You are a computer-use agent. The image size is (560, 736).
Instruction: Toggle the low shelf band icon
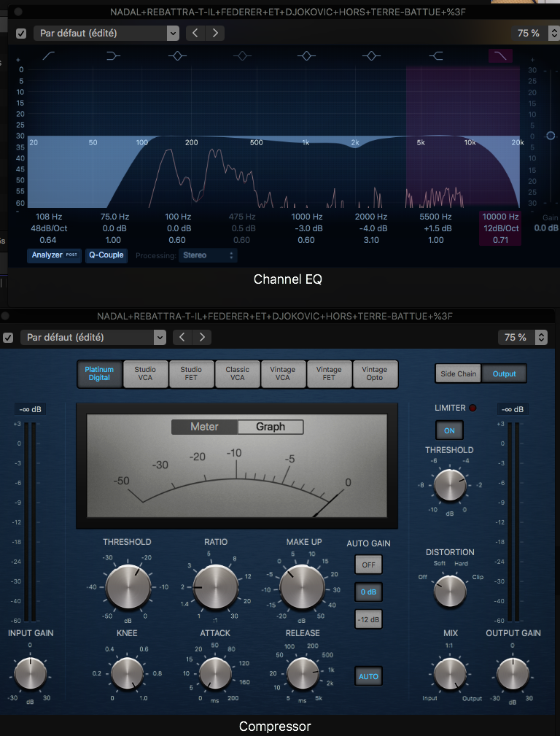[x=113, y=56]
